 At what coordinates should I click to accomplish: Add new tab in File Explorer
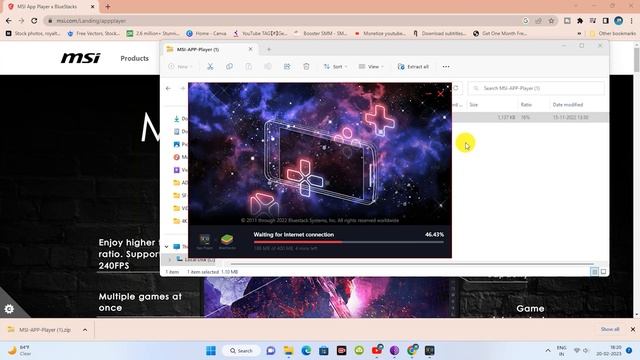[269, 49]
